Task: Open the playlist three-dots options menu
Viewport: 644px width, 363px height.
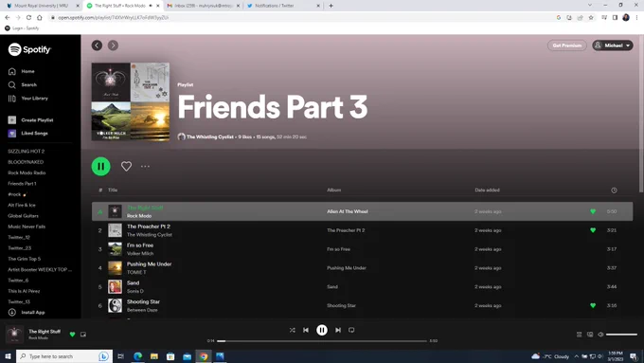Action: tap(145, 167)
